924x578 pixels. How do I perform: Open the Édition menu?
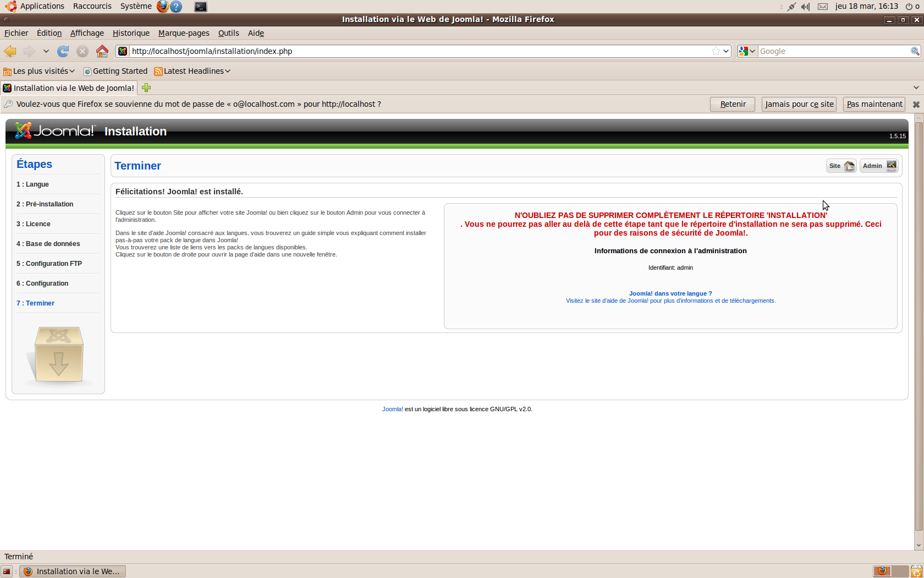(x=49, y=33)
